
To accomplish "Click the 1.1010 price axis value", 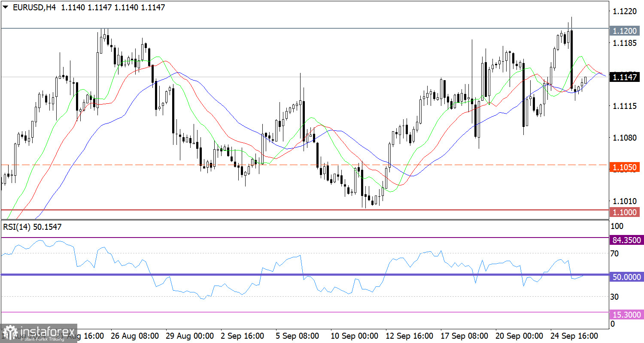I will coord(625,201).
